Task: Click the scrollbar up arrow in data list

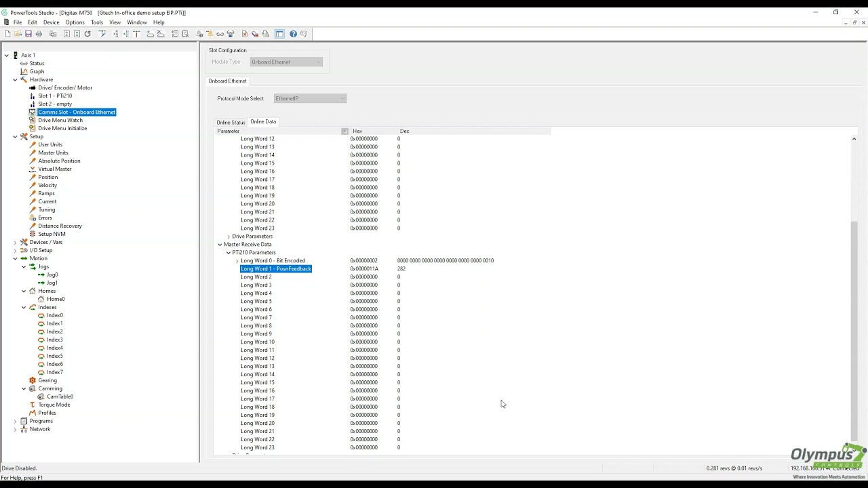Action: click(854, 139)
